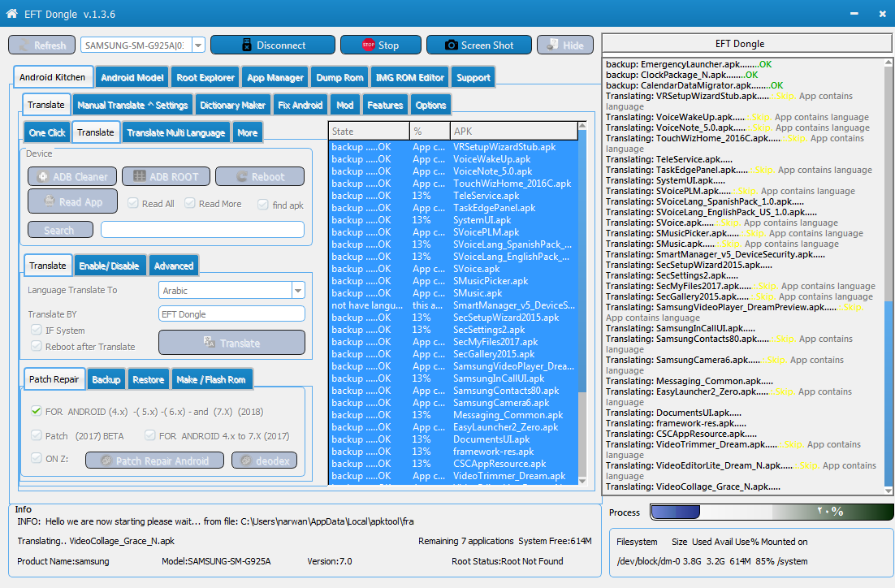Open the Features tab

385,105
